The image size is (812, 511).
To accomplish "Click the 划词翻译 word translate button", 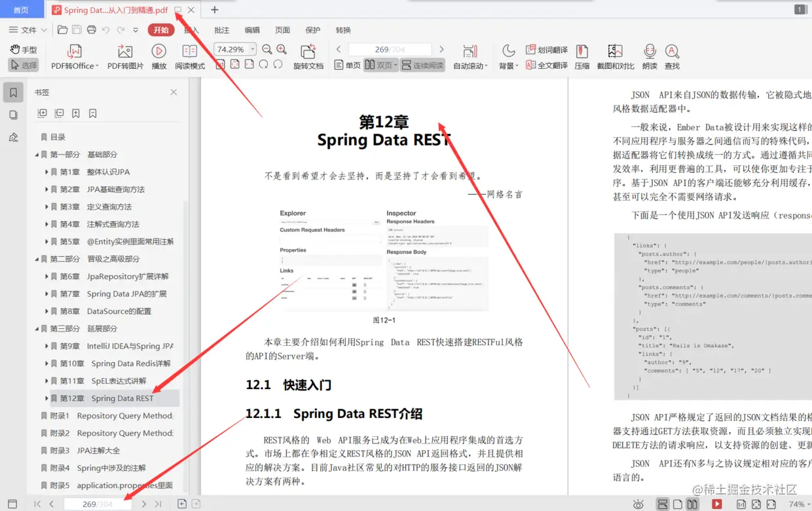I will pos(547,50).
